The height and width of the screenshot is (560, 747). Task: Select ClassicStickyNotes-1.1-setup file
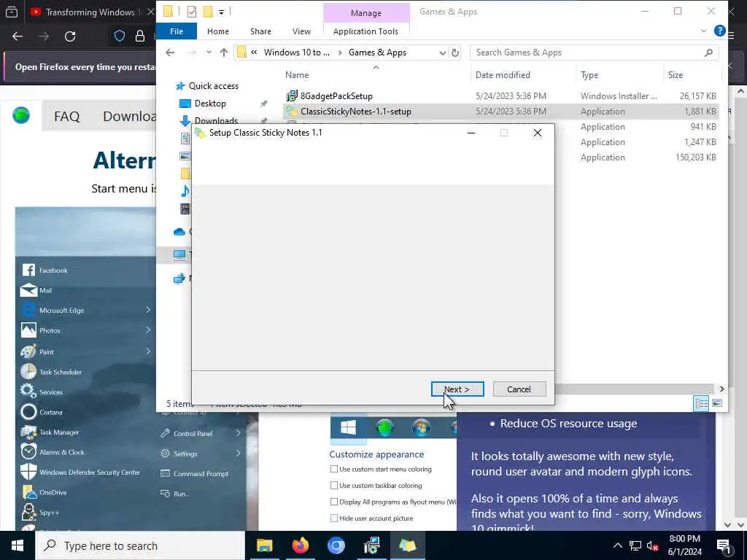pos(356,112)
